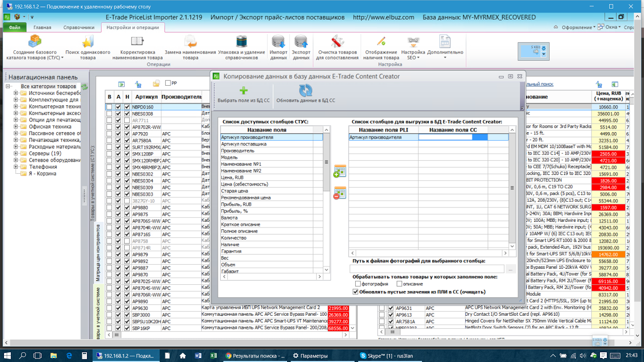The width and height of the screenshot is (644, 362).
Task: Expand Сетевое оборудование tree node
Action: tap(15, 160)
